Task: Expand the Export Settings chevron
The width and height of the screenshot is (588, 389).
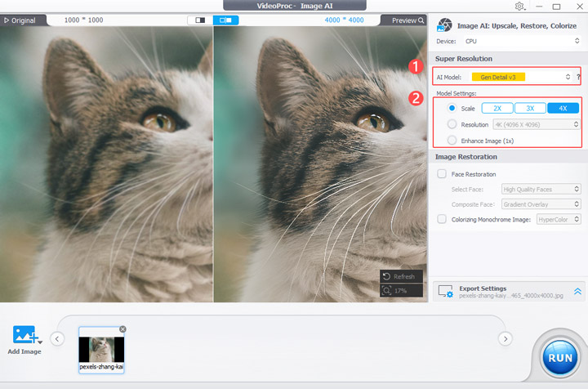Action: point(577,291)
